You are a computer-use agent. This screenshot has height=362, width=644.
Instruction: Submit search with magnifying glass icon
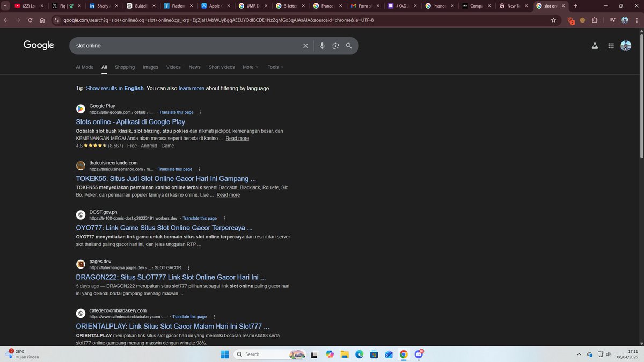349,46
